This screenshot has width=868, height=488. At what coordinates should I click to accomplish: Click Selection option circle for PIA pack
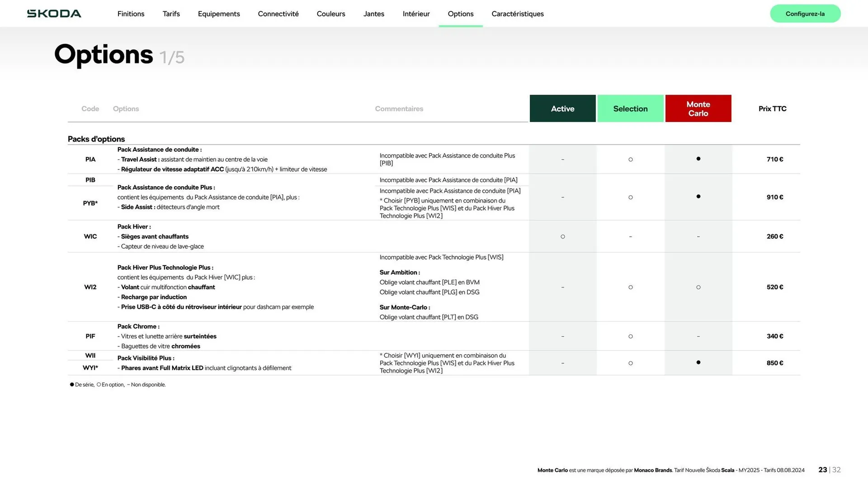(630, 160)
